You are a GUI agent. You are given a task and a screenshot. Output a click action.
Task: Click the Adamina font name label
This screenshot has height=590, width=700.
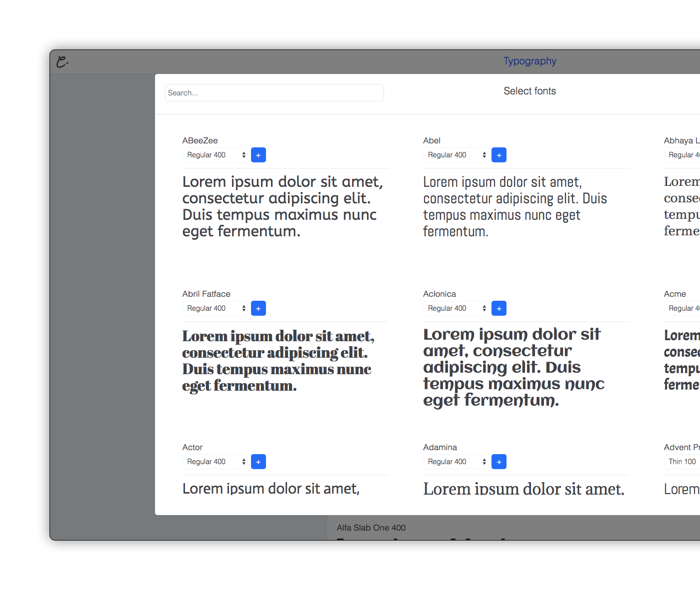click(x=440, y=447)
